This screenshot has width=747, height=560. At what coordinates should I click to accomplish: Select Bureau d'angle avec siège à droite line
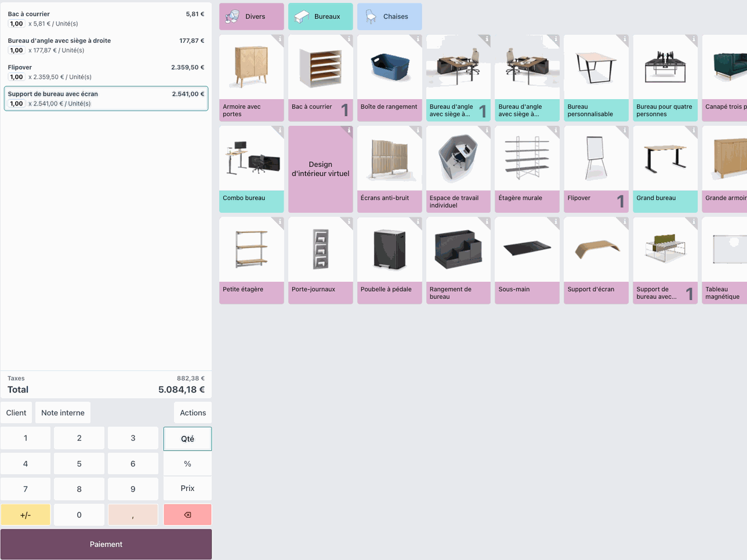106,45
